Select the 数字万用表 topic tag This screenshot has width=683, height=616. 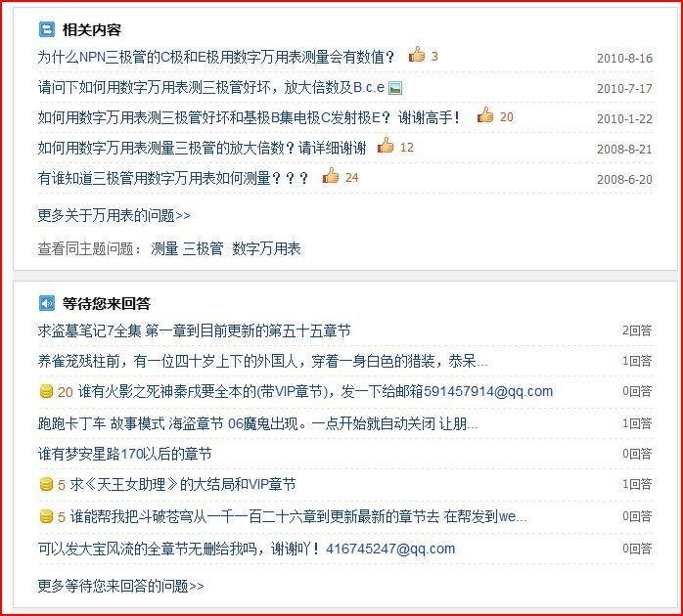266,248
